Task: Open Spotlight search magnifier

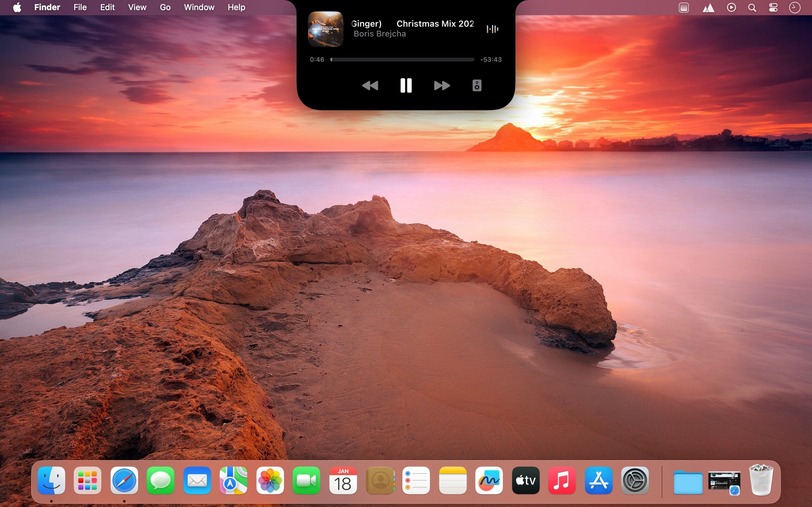Action: (752, 7)
